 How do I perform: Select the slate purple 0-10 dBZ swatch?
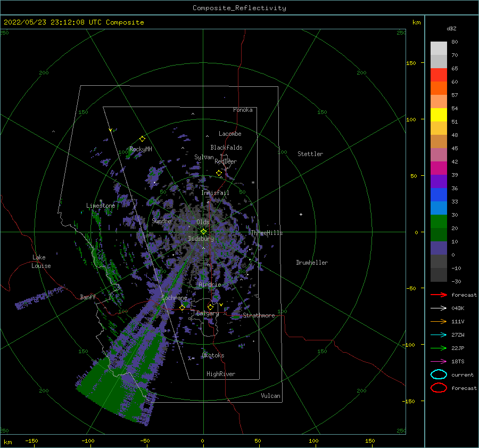tap(439, 248)
